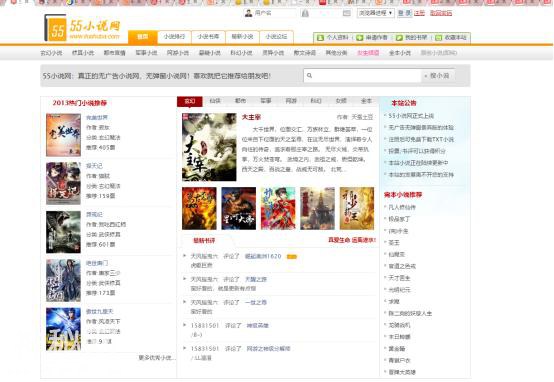
Task: Select the 都市 genre tab
Action: [240, 101]
